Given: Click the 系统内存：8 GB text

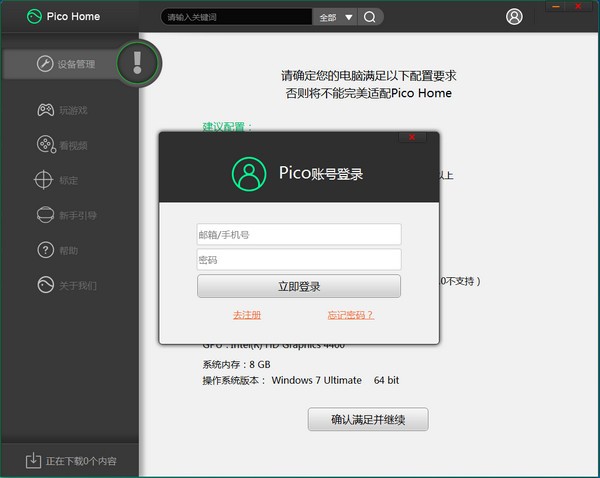Looking at the screenshot, I should 236,364.
